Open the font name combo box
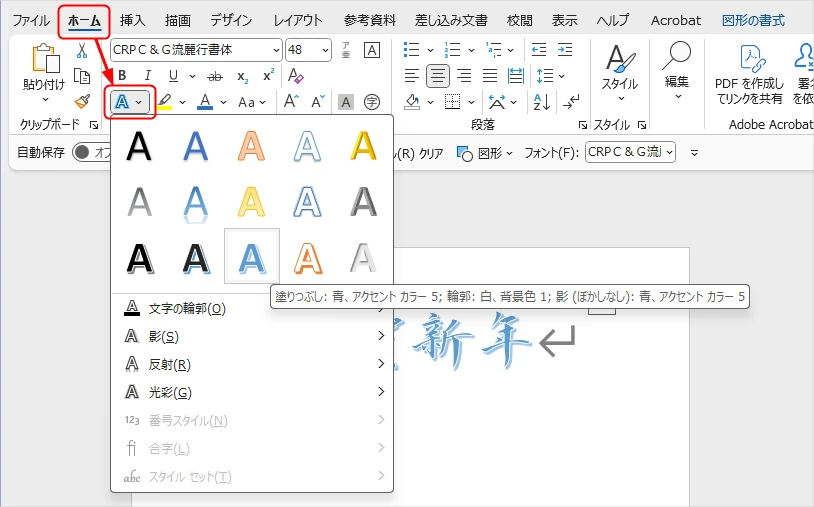Image resolution: width=814 pixels, height=507 pixels. (197, 50)
